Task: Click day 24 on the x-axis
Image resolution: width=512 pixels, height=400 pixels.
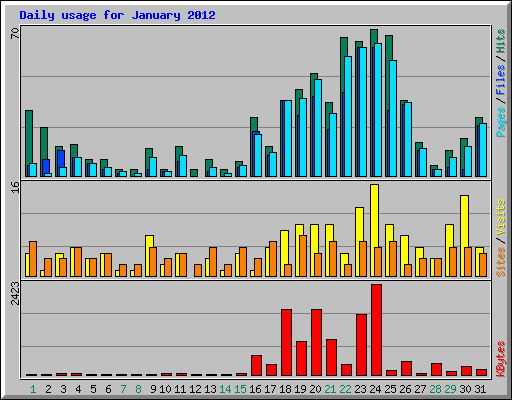Action: tap(375, 389)
